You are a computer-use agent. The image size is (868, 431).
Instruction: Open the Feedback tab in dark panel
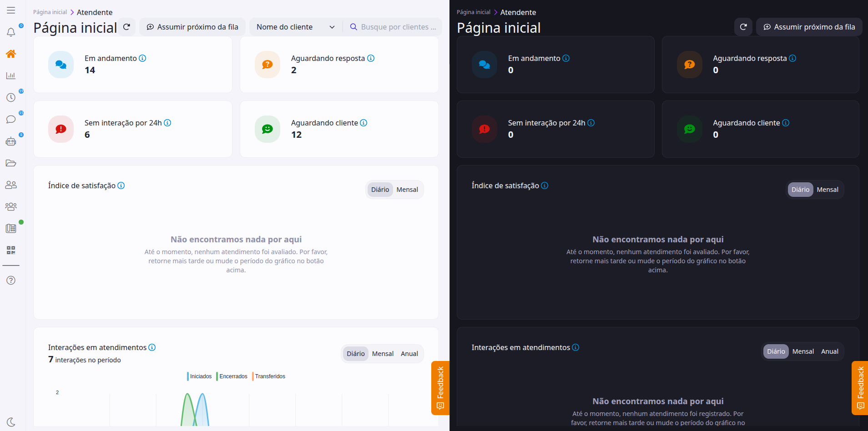(x=860, y=388)
